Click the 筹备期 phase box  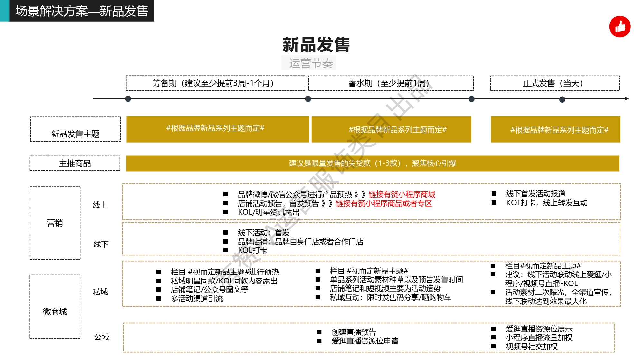215,83
